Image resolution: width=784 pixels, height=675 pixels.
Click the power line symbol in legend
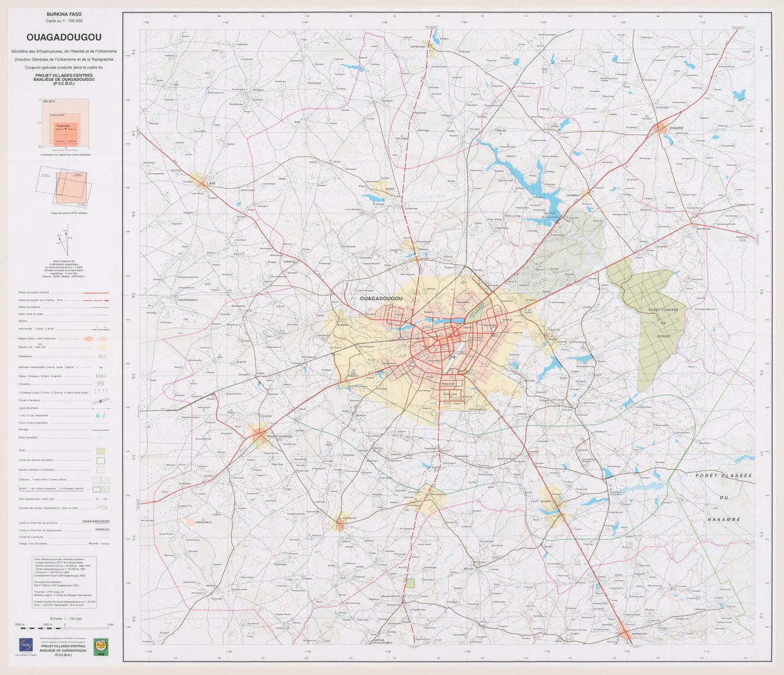click(101, 408)
